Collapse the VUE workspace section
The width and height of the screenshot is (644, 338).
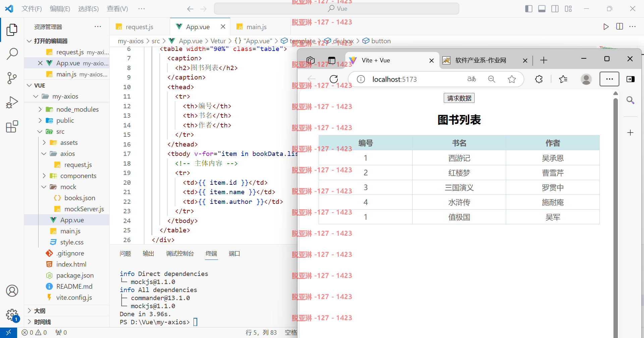(29, 86)
